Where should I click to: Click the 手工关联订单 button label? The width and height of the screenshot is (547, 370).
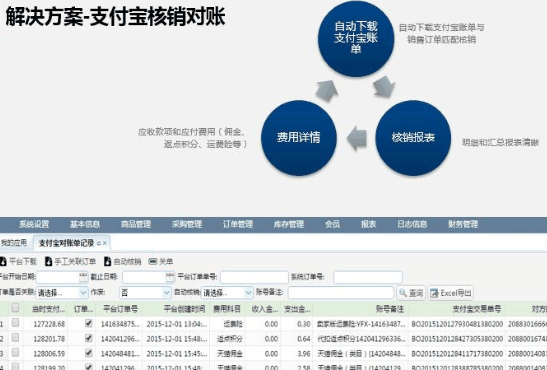pos(75,262)
